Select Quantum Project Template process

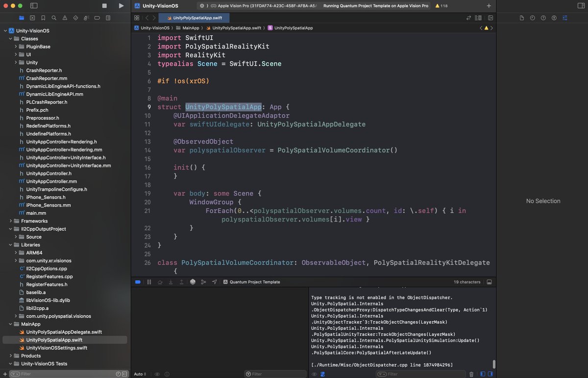(x=251, y=282)
